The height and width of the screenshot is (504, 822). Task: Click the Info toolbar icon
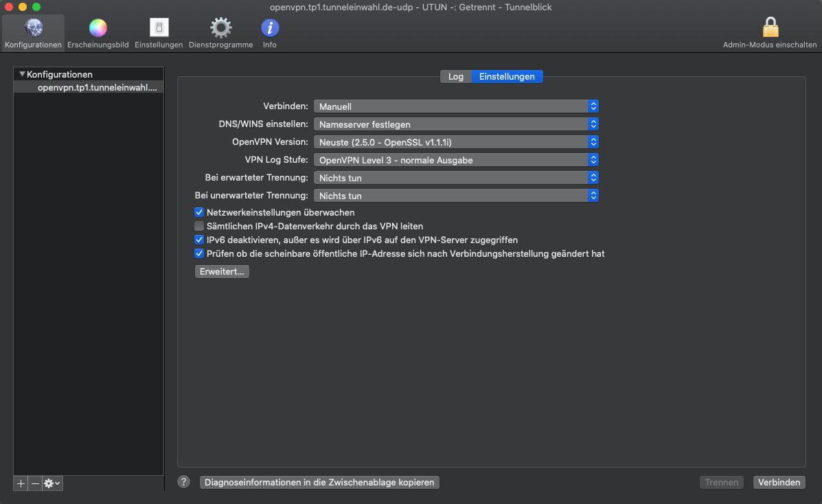click(270, 29)
